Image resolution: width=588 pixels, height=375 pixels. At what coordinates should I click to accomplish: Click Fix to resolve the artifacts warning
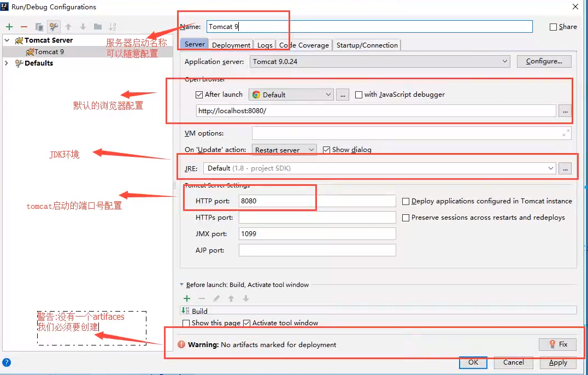557,344
